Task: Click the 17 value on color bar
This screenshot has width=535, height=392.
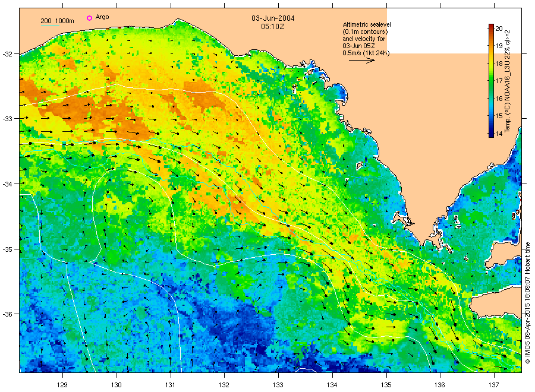Action: pos(499,81)
